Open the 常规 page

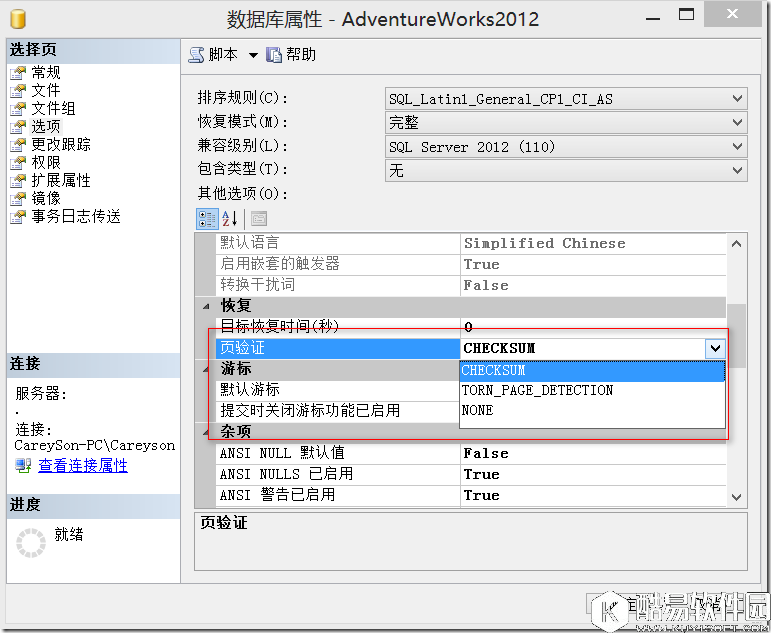coord(46,72)
